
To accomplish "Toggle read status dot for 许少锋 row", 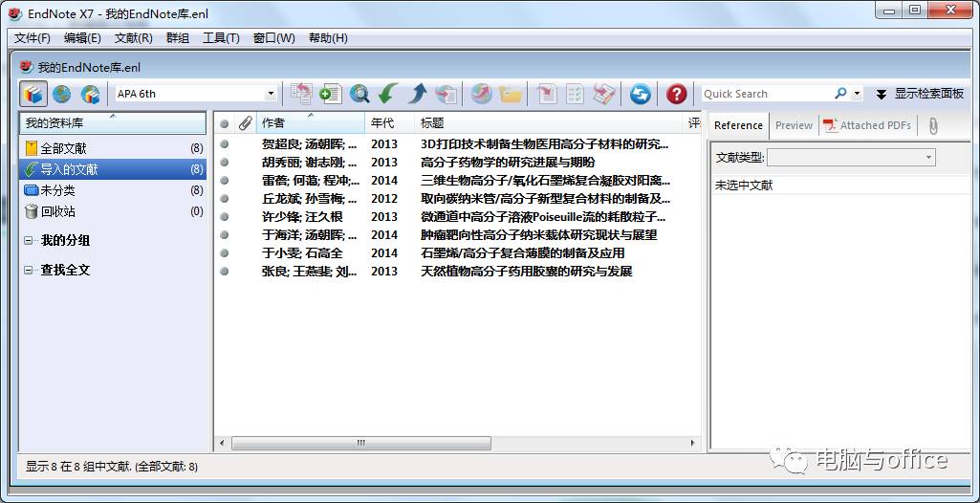I will click(225, 216).
